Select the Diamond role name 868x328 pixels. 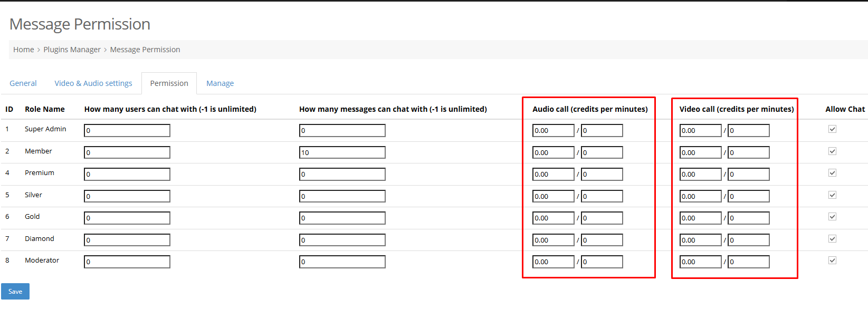(39, 238)
